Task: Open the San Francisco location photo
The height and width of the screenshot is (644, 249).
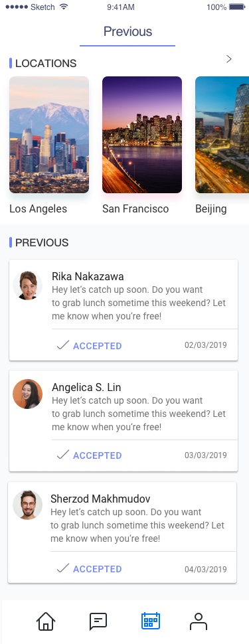Action: point(142,135)
